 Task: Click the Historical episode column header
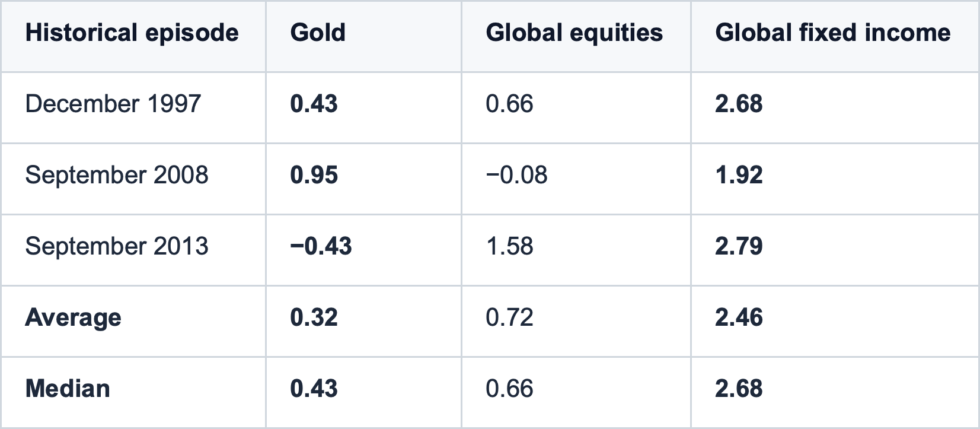pos(132,33)
